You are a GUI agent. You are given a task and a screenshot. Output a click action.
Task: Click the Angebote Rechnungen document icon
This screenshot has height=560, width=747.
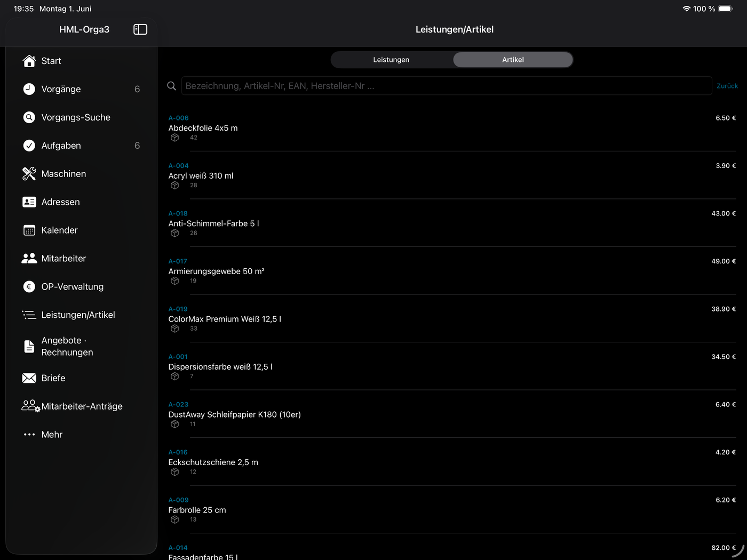click(29, 347)
